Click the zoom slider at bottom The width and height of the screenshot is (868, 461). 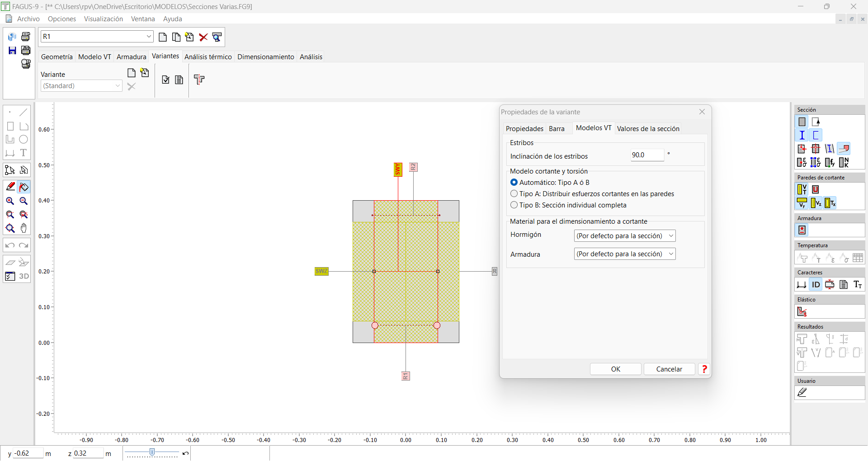(152, 453)
